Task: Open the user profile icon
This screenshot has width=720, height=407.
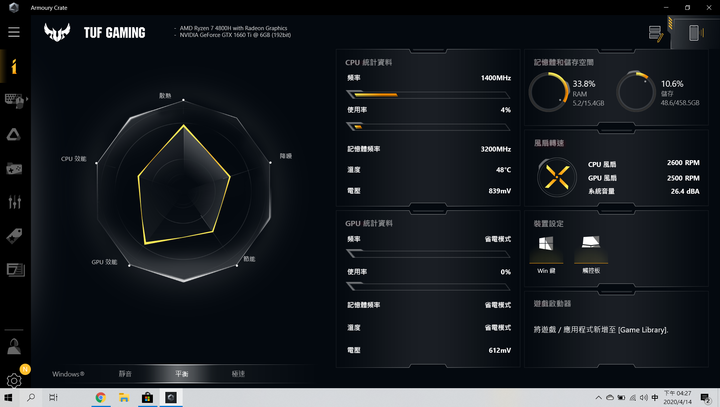Action: (x=14, y=346)
